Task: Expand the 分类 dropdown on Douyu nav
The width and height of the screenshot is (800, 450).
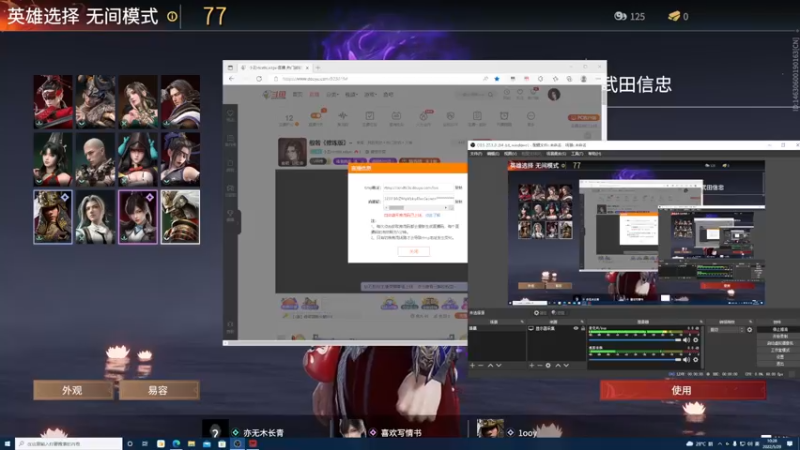Action: click(x=332, y=94)
